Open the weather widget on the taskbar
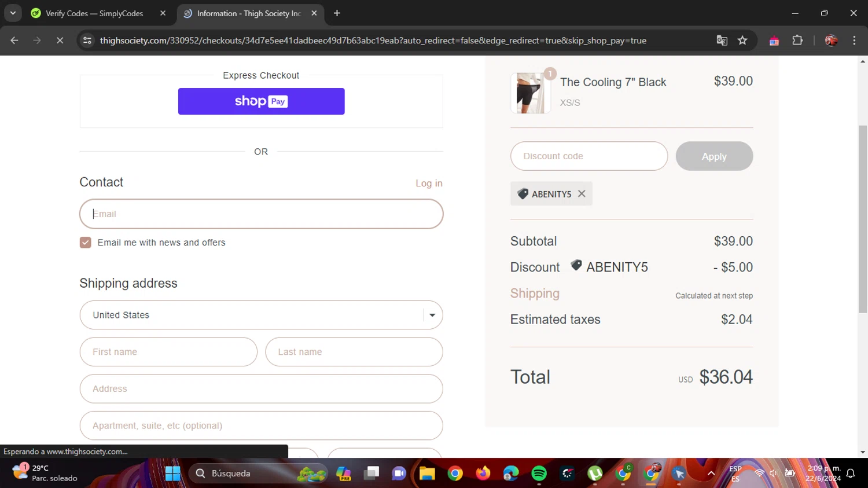868x488 pixels. pos(45,473)
